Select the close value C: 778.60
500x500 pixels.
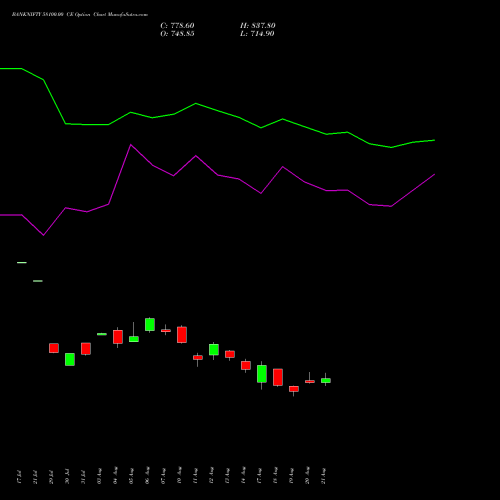pyautogui.click(x=177, y=26)
